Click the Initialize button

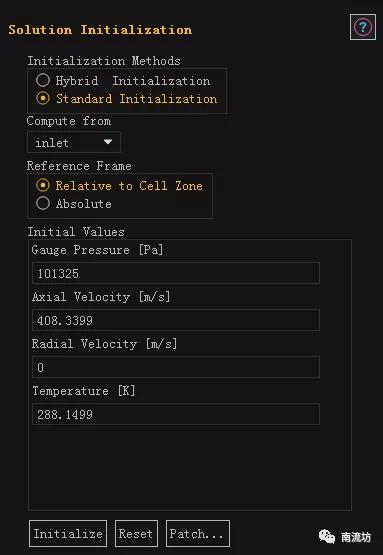pyautogui.click(x=68, y=533)
